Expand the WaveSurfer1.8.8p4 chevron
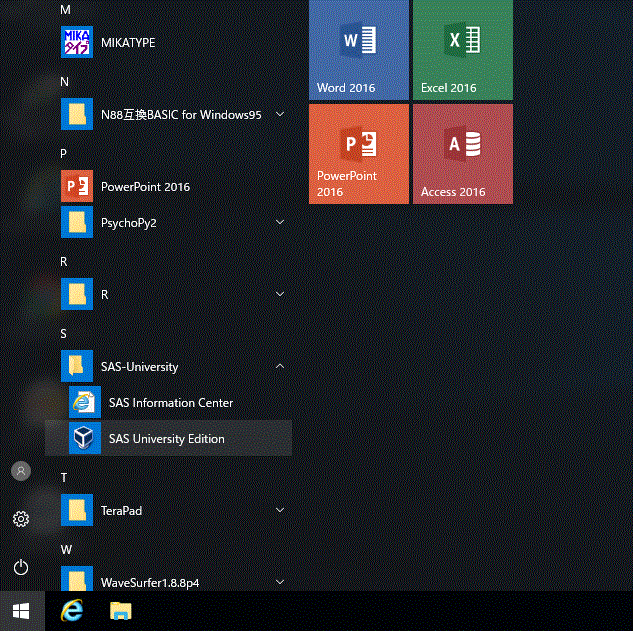Screen dimensions: 633x631 [280, 582]
